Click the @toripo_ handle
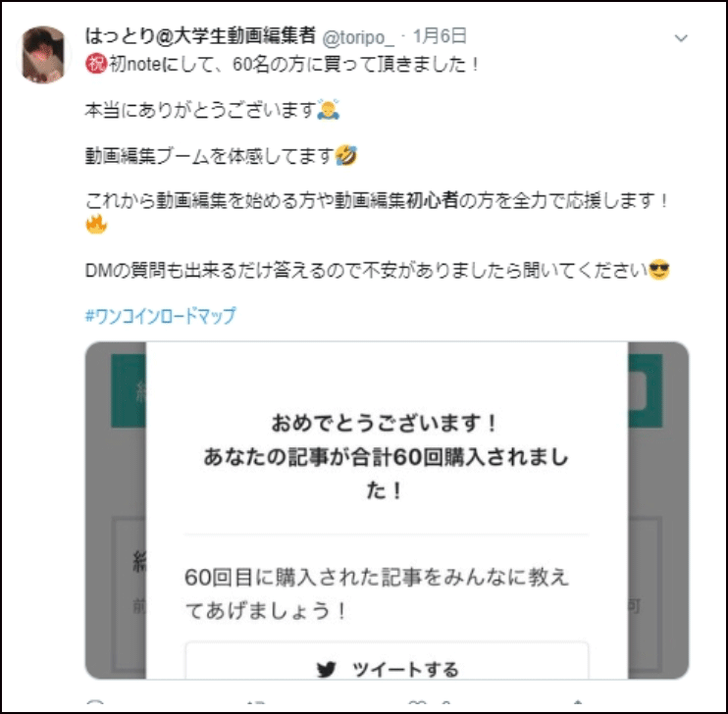The image size is (728, 714). click(358, 37)
